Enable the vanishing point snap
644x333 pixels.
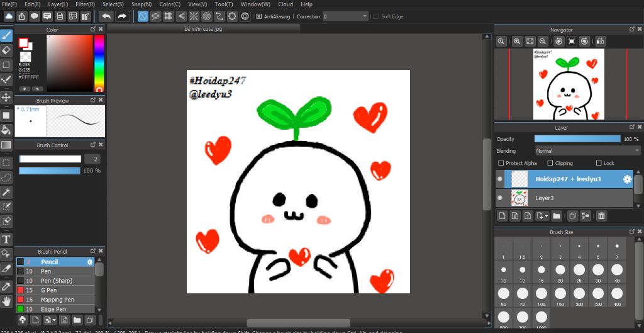(x=181, y=16)
